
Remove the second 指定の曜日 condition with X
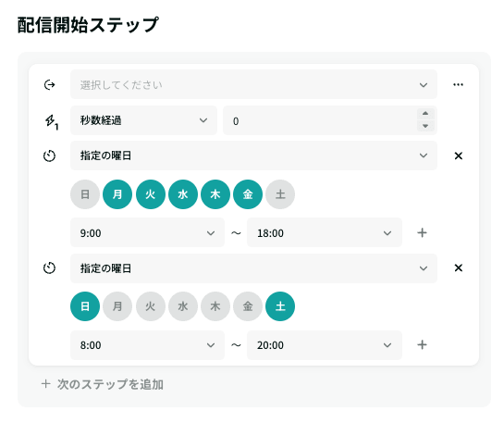[x=459, y=267]
